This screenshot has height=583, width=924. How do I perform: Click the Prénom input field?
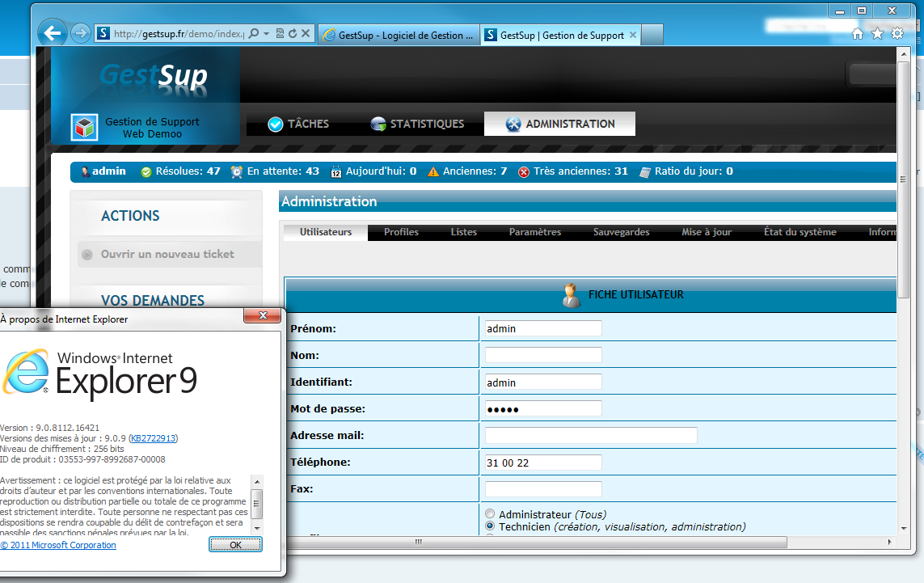[543, 328]
